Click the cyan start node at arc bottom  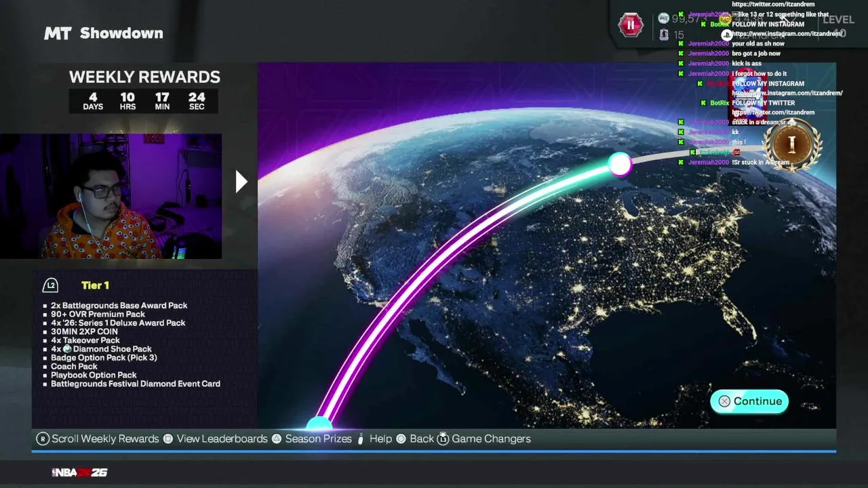tap(319, 424)
